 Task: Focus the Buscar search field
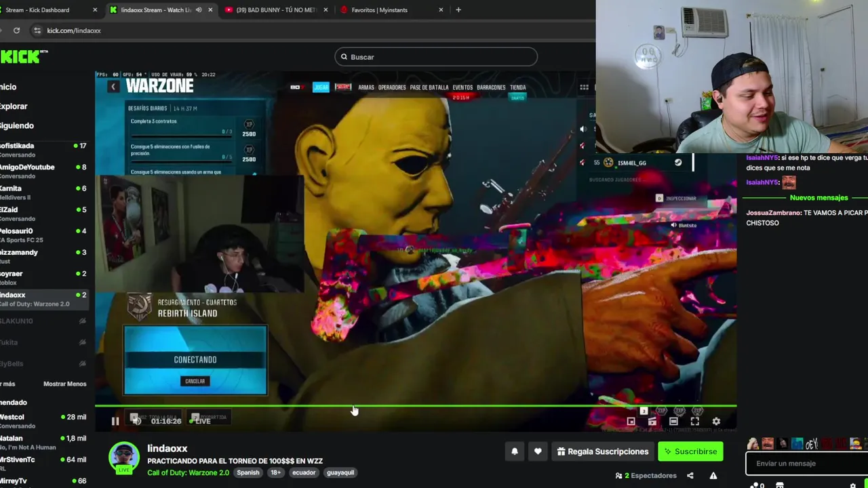436,57
